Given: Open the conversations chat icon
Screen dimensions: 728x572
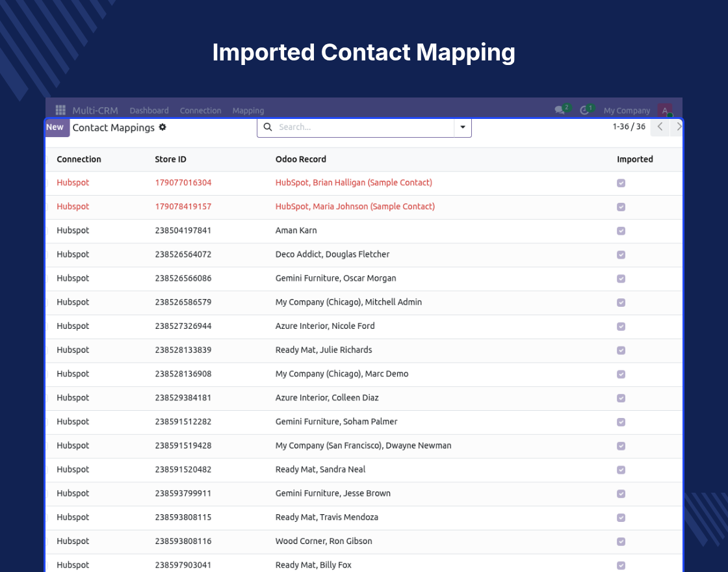Looking at the screenshot, I should point(560,110).
